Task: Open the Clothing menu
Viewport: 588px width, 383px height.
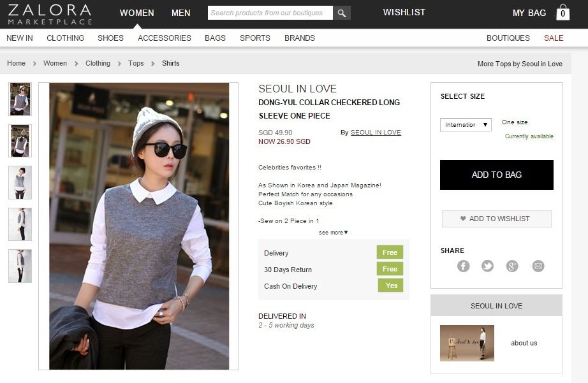Action: (x=65, y=38)
